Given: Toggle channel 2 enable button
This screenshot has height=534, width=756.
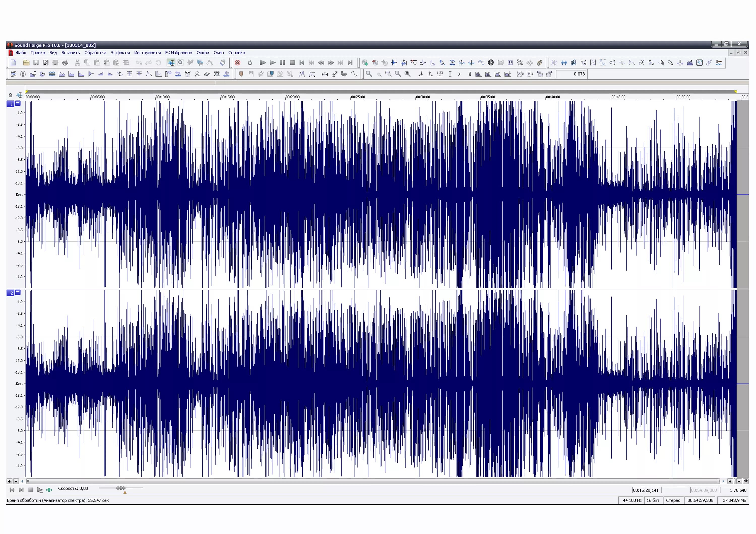Looking at the screenshot, I should click(11, 293).
